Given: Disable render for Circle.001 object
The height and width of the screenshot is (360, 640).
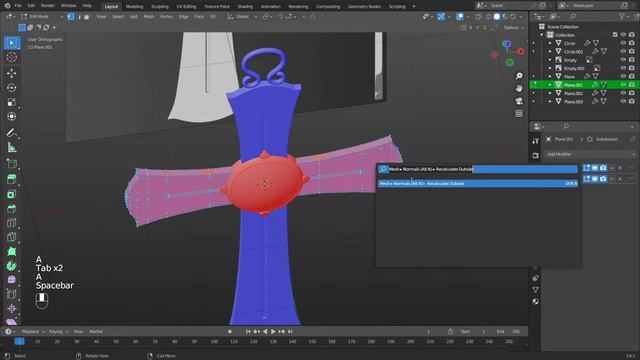Looking at the screenshot, I should click(x=632, y=51).
